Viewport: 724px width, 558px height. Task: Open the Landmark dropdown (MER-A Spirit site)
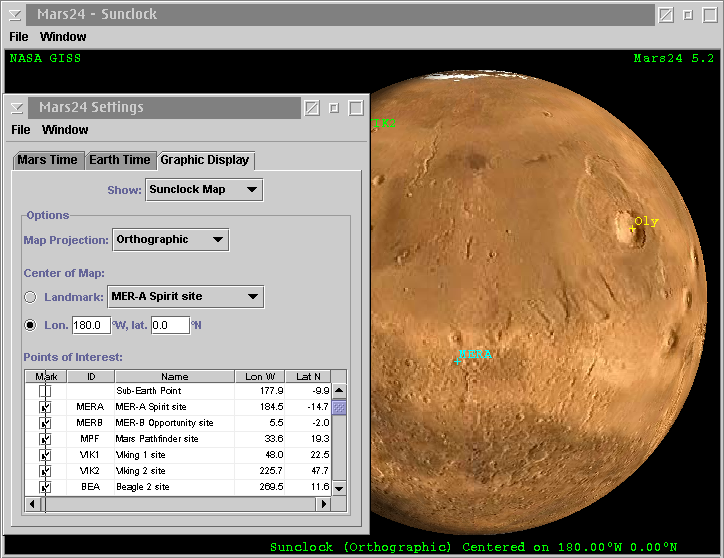pyautogui.click(x=186, y=297)
